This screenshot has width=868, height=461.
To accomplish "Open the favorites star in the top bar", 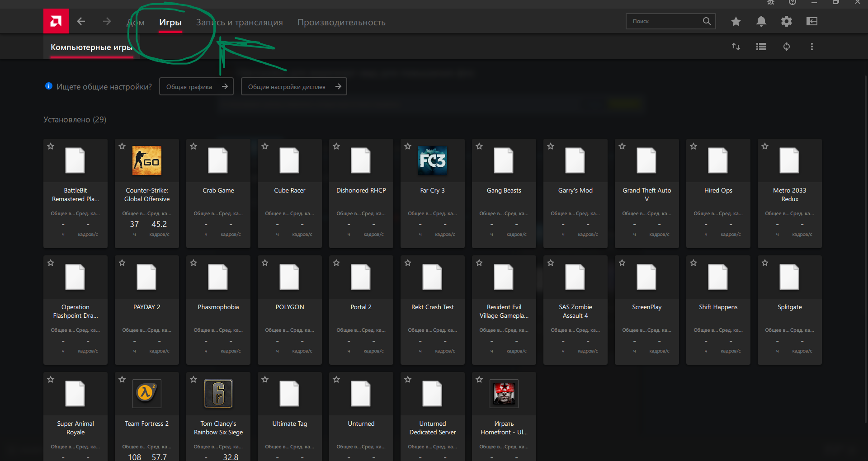I will pyautogui.click(x=736, y=21).
